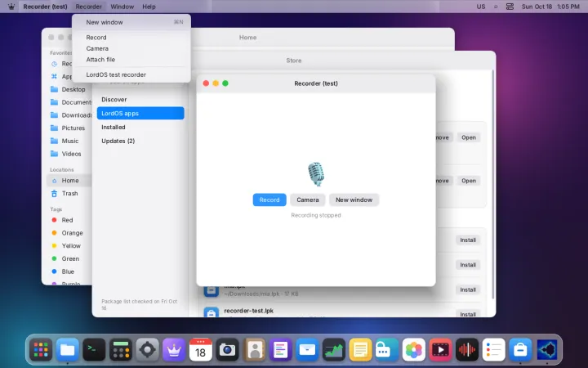
Task: Click the Recording stopped status text
Action: (x=316, y=215)
